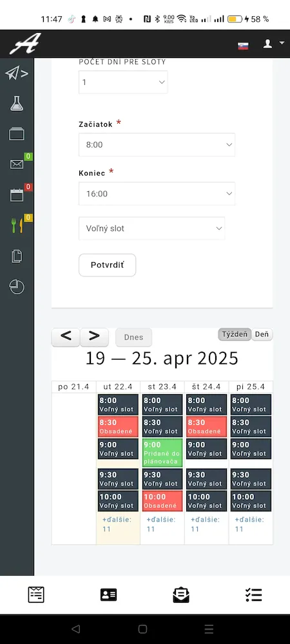Open the flask lab icon in sidebar
Viewport: 290px width, 644px height.
17,104
